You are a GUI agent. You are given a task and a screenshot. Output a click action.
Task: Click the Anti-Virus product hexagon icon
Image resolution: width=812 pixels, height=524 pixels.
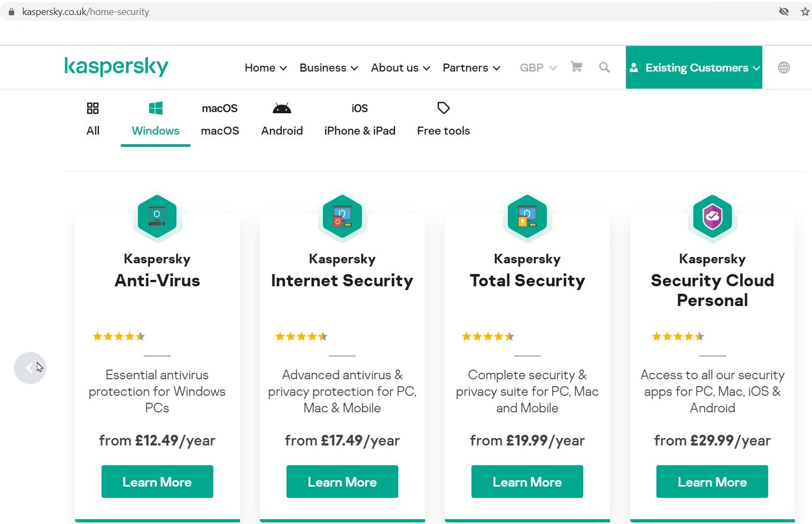coord(157,217)
